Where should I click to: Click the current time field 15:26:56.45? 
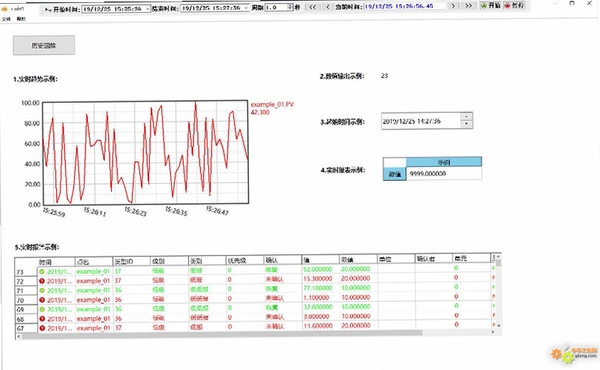tap(404, 6)
